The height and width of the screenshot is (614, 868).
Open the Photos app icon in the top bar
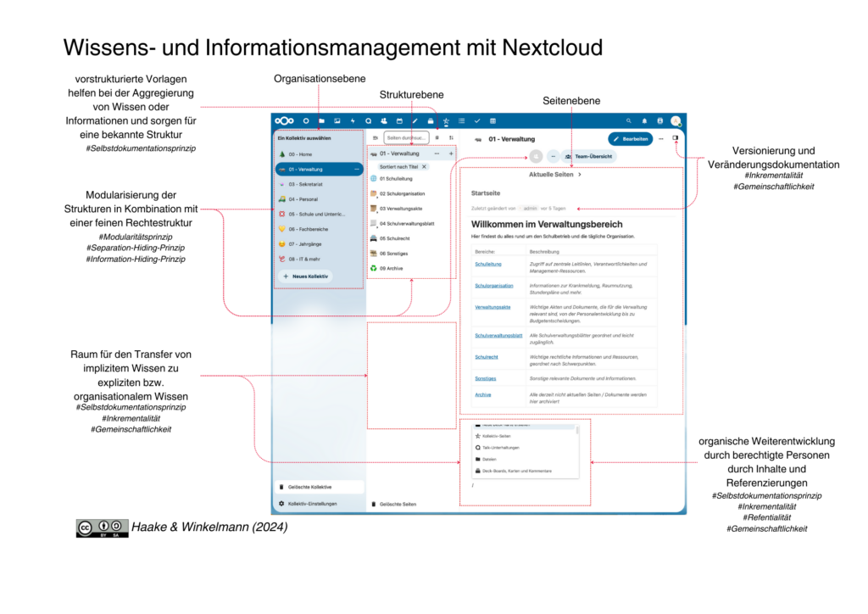[x=337, y=120]
